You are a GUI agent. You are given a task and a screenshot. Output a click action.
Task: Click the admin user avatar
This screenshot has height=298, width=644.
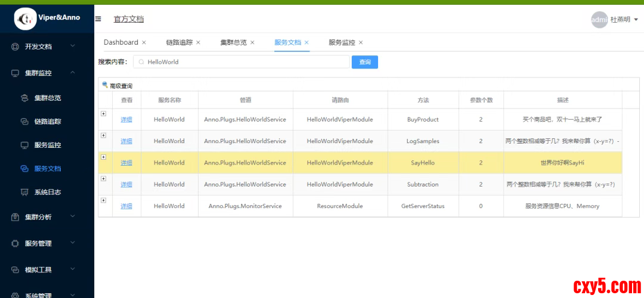point(599,20)
